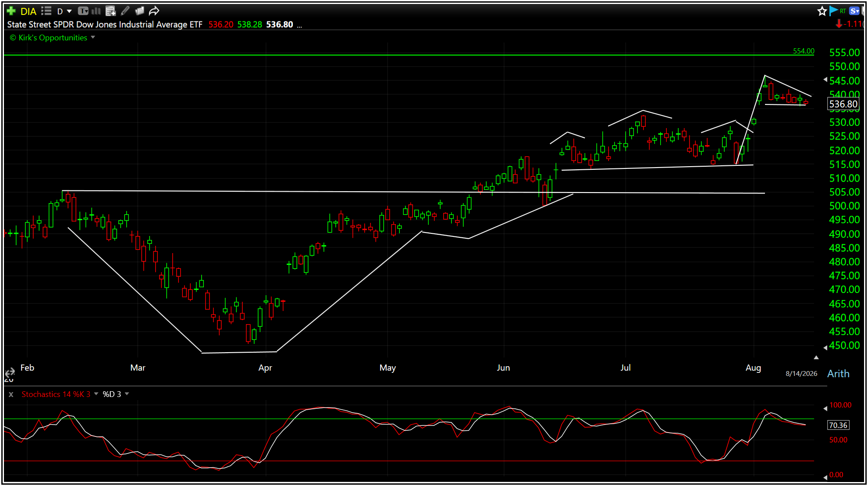The height and width of the screenshot is (486, 868).
Task: Select the pencil drawing tools icon
Action: click(125, 11)
